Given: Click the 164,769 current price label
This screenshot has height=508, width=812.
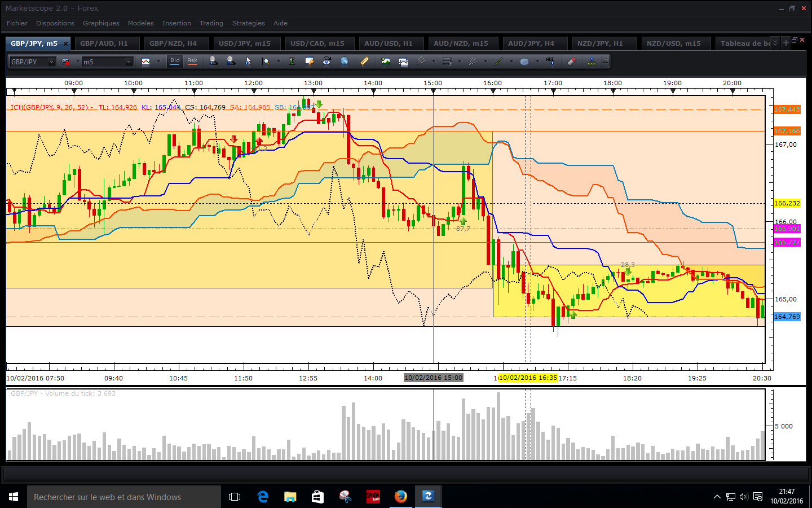Looking at the screenshot, I should [787, 317].
